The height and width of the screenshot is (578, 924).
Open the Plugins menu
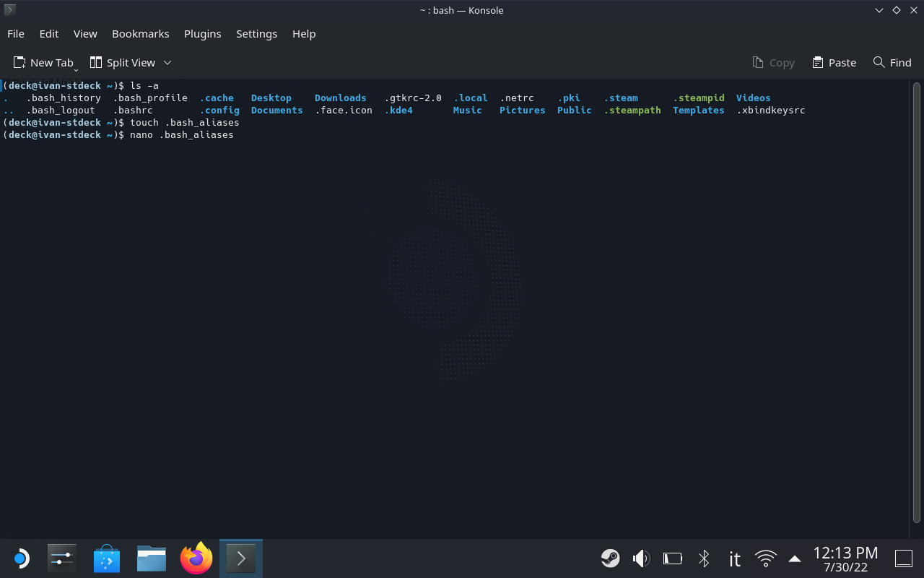point(202,33)
